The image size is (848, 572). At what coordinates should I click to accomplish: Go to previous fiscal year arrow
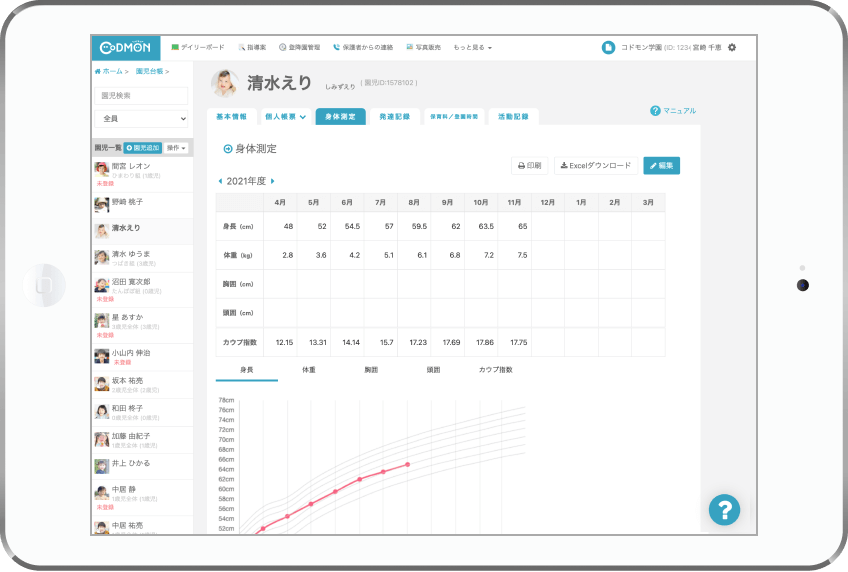click(x=220, y=181)
